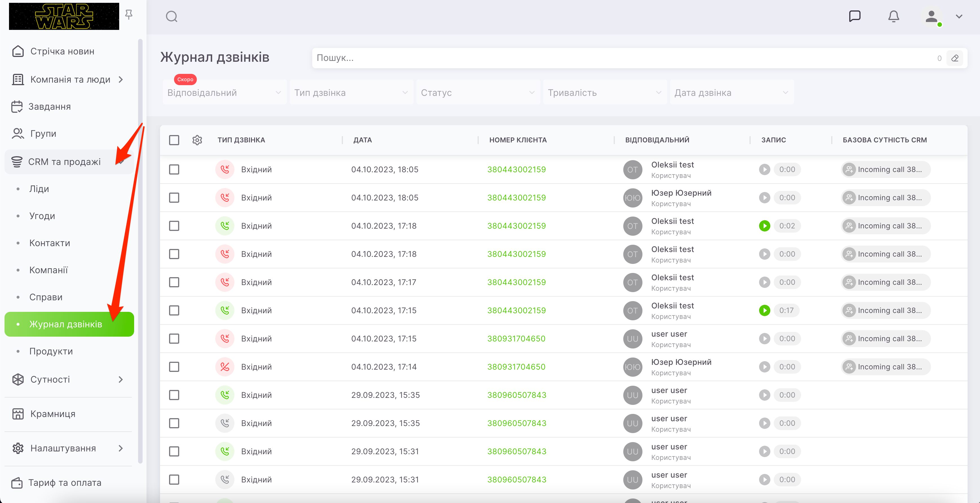Play the 0:02 call recording
Screen dimensions: 980x503
pos(764,226)
